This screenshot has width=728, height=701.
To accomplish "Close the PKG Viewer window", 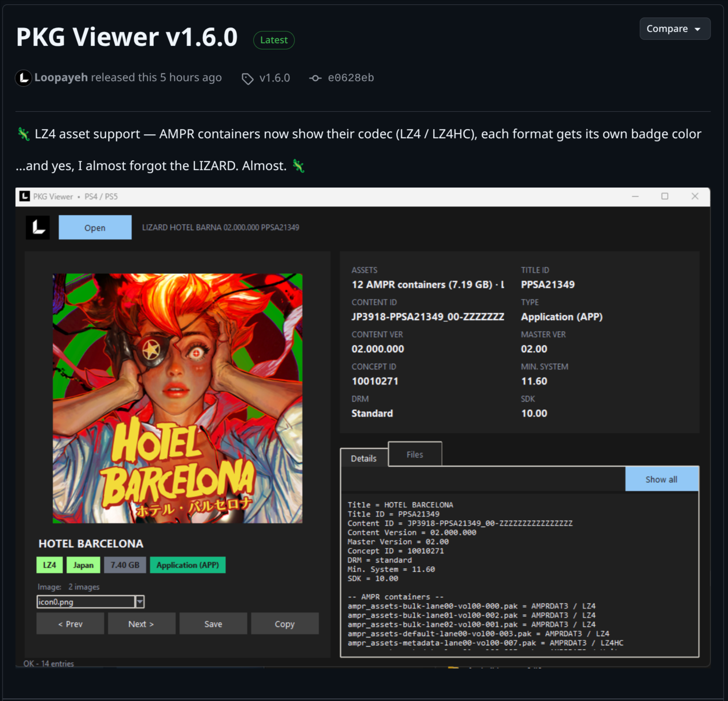I will pyautogui.click(x=695, y=197).
